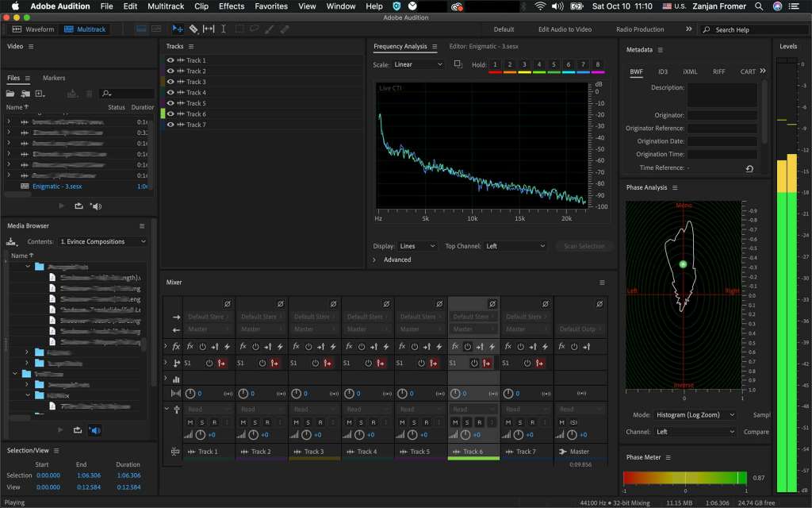The height and width of the screenshot is (508, 812).
Task: Select the Move tool in the toolbar
Action: coord(178,29)
